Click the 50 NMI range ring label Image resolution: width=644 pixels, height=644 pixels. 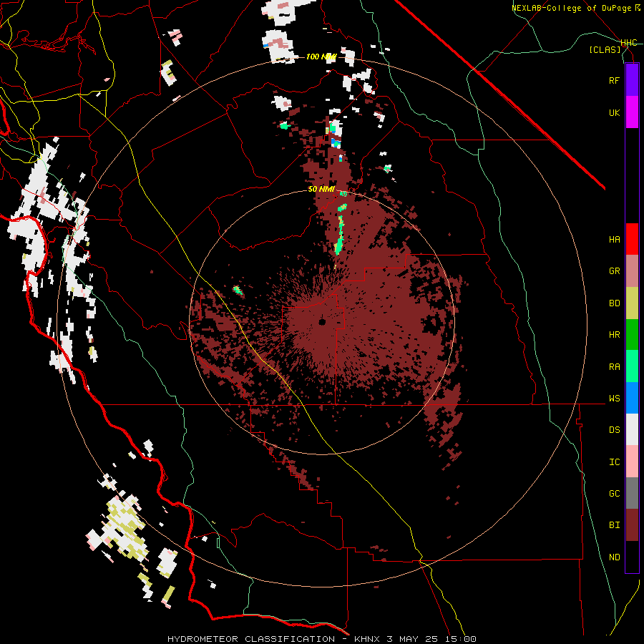pyautogui.click(x=321, y=189)
